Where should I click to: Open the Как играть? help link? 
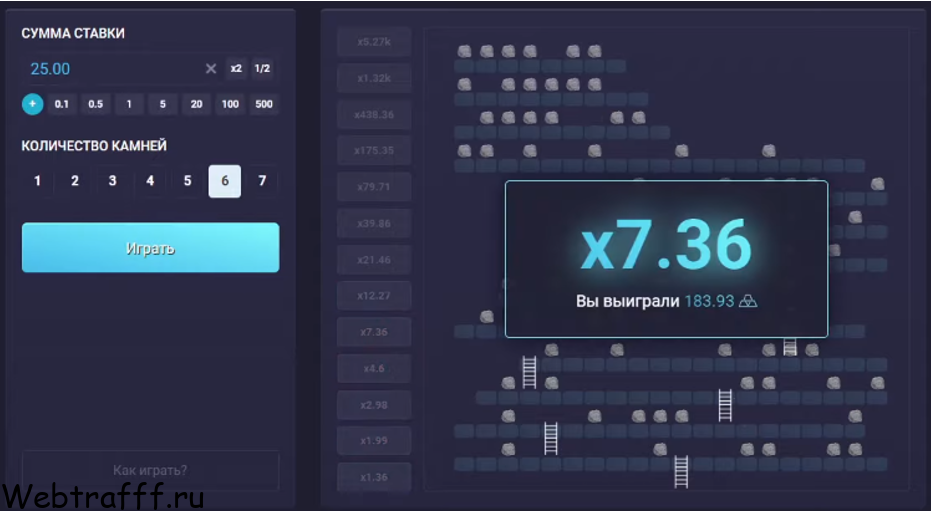click(150, 471)
